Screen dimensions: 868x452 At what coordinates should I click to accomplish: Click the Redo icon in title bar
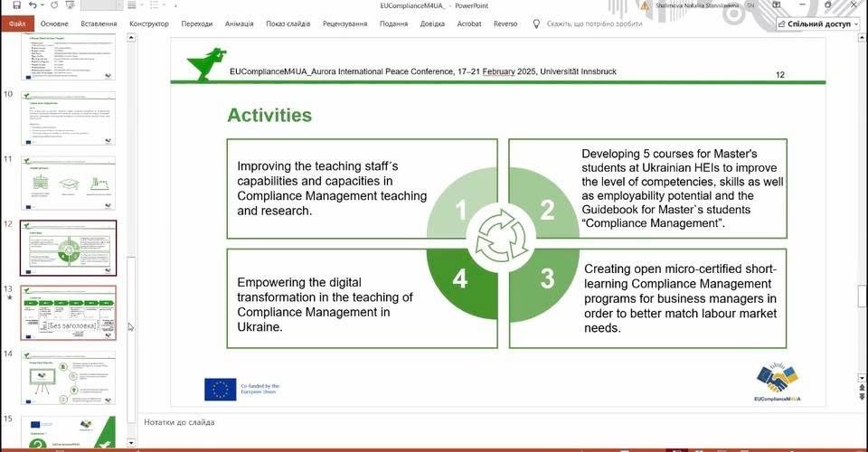[56, 5]
